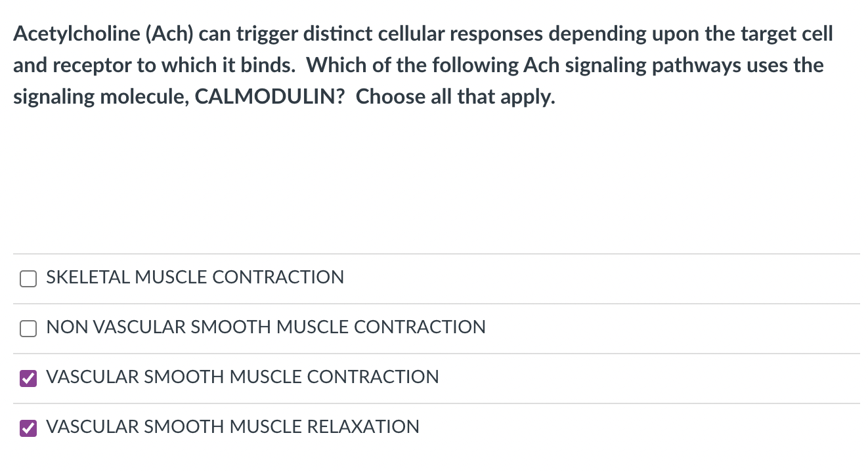Click the word CALMODULIN in the question

(x=267, y=96)
